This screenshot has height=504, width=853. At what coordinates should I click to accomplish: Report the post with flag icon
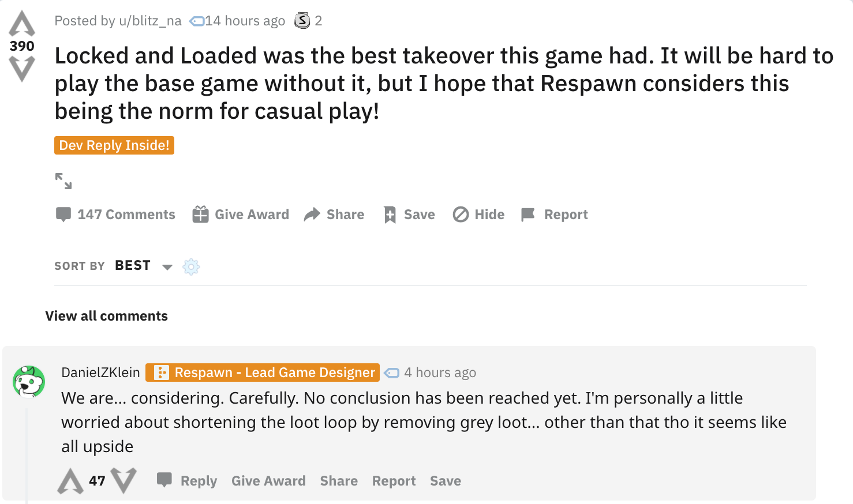(x=554, y=215)
